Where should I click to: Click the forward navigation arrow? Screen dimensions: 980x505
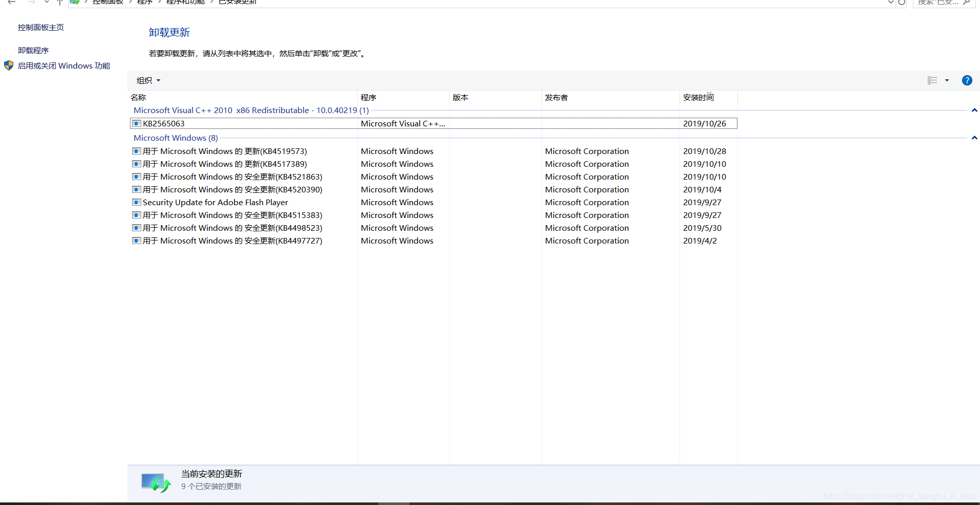[x=32, y=3]
